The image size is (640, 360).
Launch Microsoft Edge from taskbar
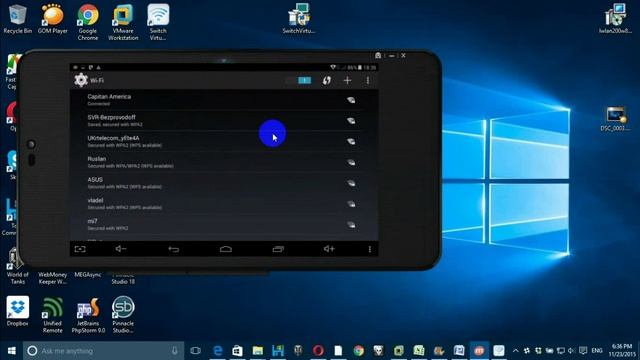pos(218,351)
